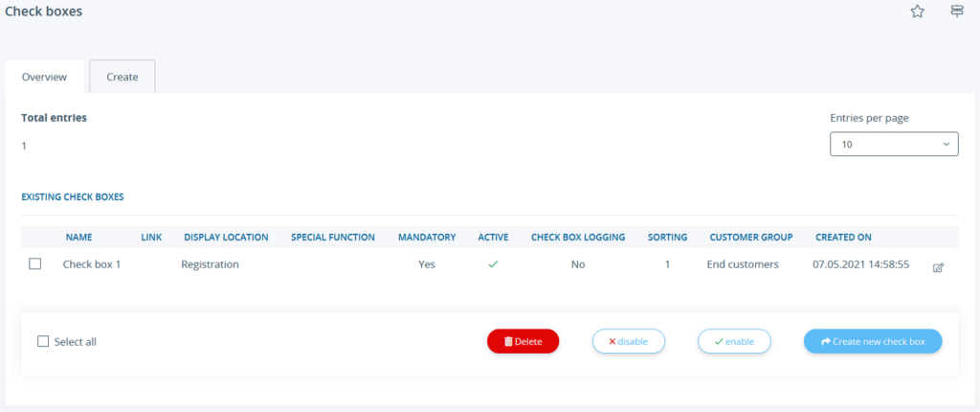Click the 07.05.2021 14:58:55 date cell
This screenshot has width=980, height=412.
[x=860, y=264]
